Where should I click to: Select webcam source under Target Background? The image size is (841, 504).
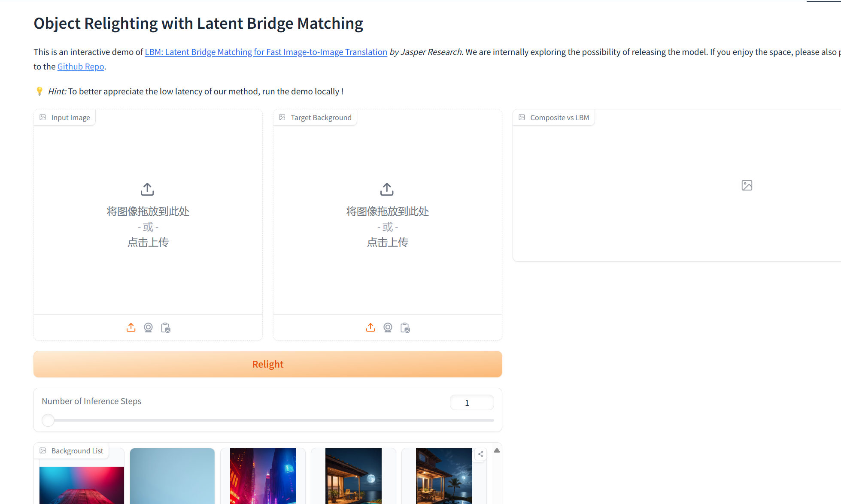coord(388,328)
